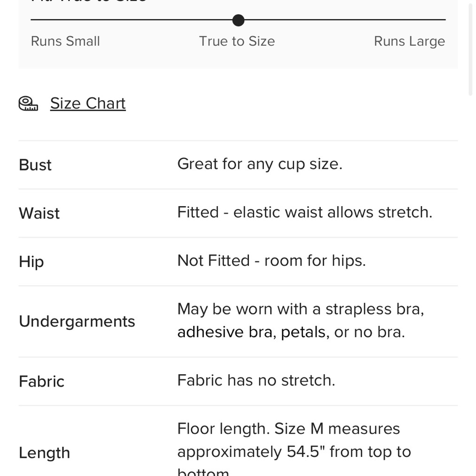Open the Size Chart link
The width and height of the screenshot is (476, 476).
click(x=88, y=103)
